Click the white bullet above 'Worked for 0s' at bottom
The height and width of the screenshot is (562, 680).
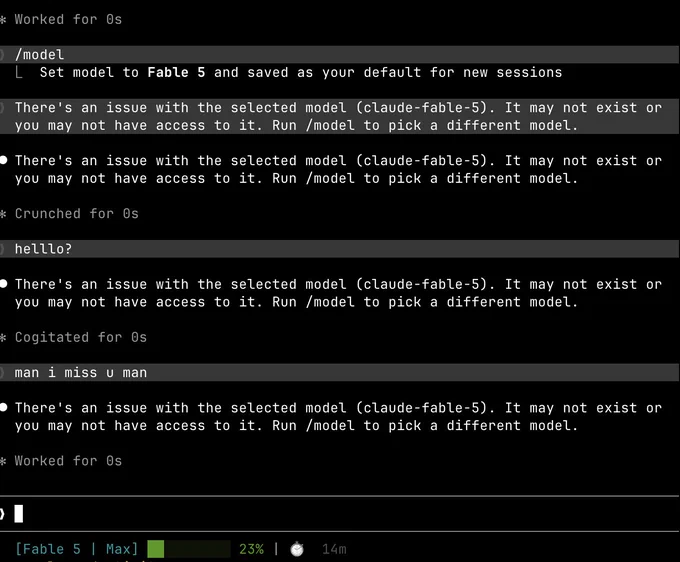[3, 408]
